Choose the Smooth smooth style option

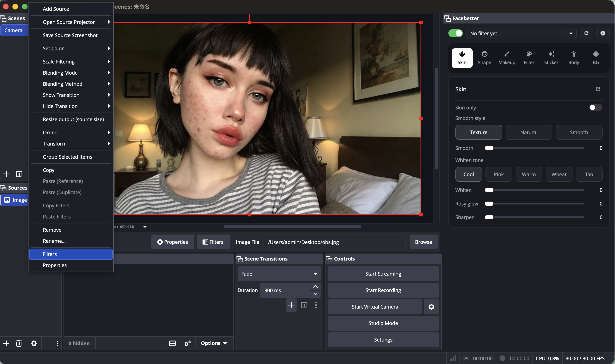(579, 132)
